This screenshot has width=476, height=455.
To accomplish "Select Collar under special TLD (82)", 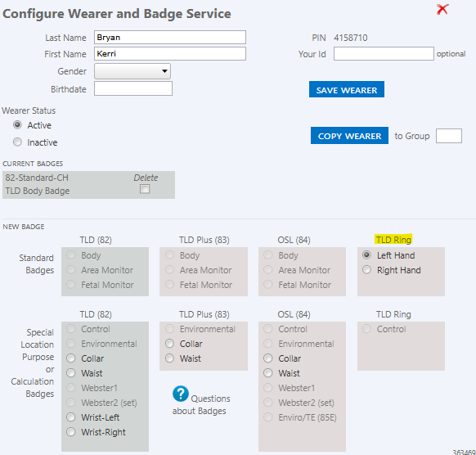I will (70, 358).
